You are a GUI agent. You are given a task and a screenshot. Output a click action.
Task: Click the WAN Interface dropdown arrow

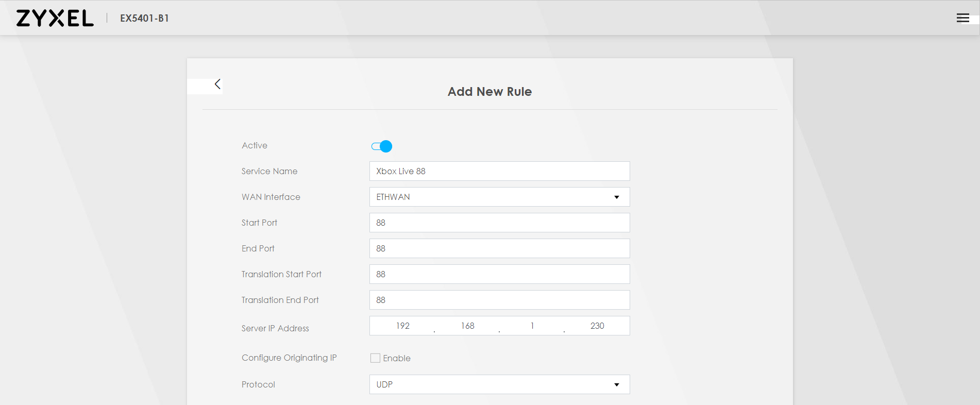tap(616, 197)
